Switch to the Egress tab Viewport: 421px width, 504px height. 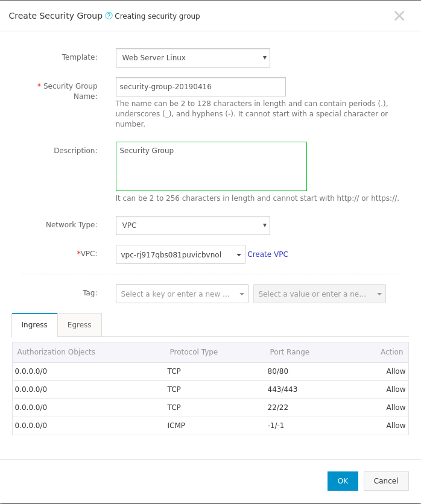tap(79, 324)
